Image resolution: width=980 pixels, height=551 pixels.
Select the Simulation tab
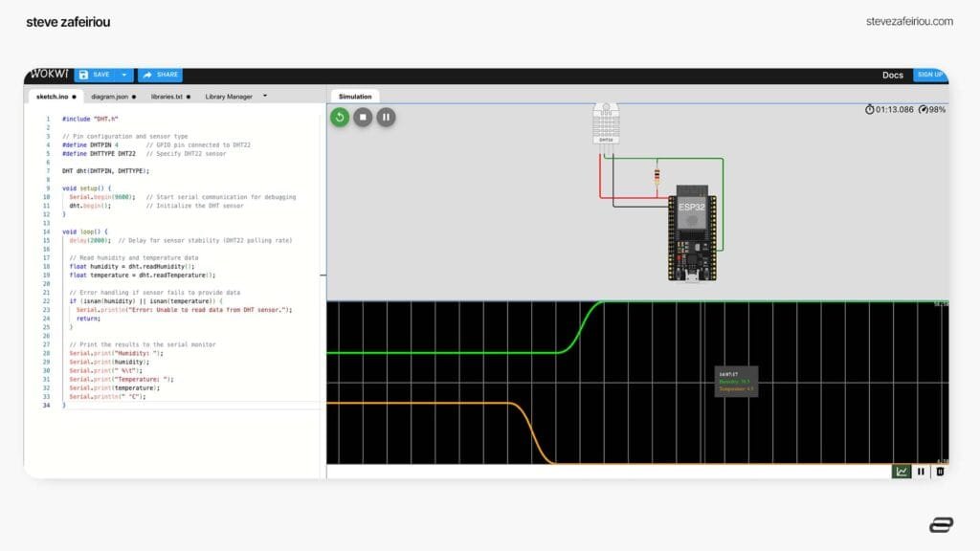355,96
